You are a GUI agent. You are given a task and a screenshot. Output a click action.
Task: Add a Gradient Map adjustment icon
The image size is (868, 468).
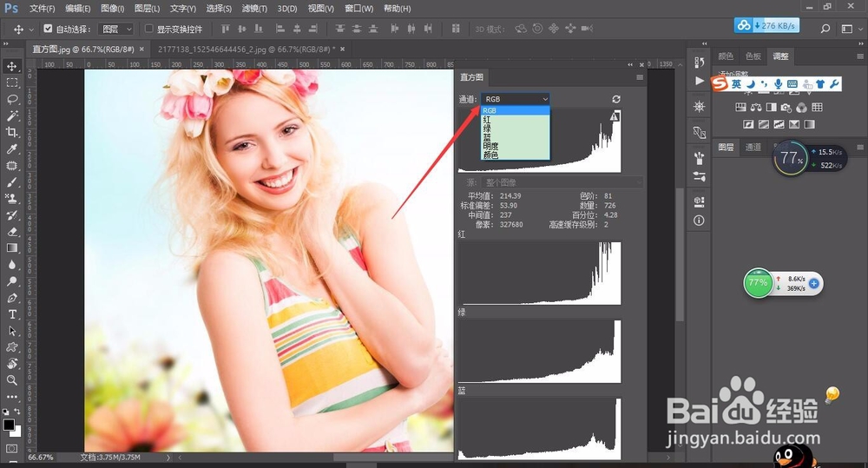[x=809, y=124]
